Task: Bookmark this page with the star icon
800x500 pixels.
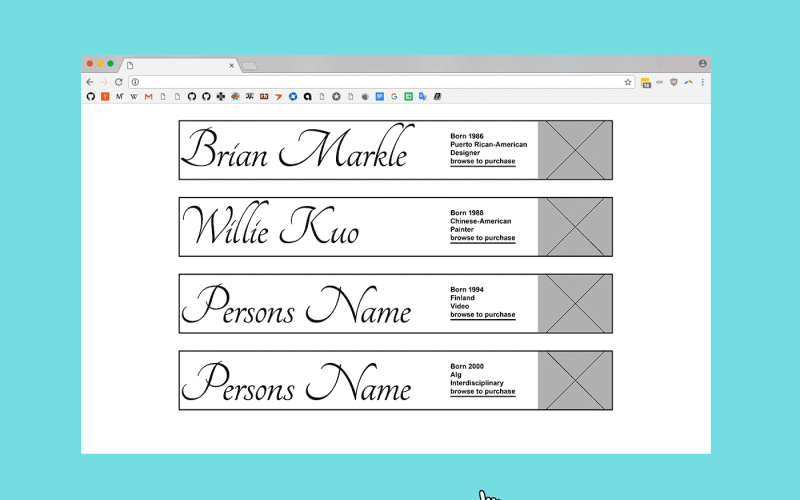Action: (628, 82)
